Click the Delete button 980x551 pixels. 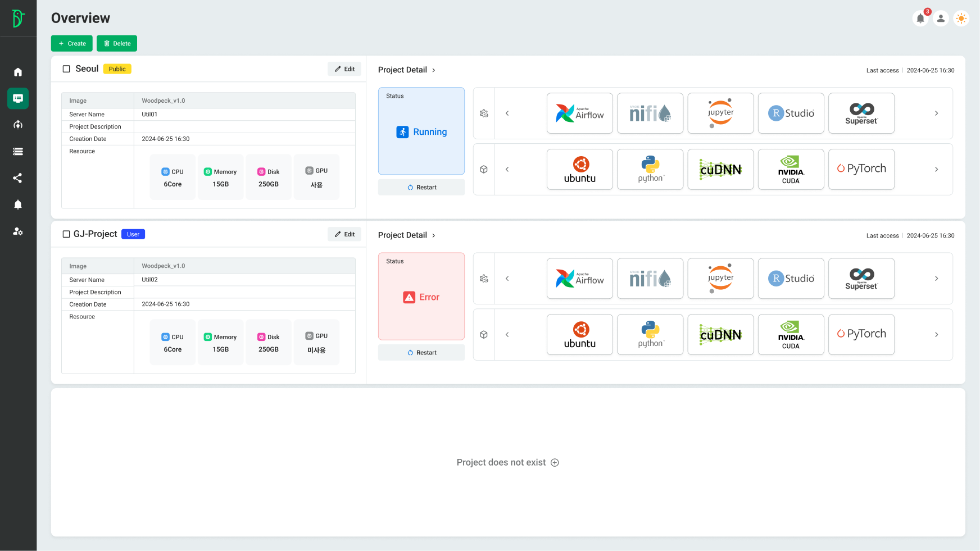point(117,43)
